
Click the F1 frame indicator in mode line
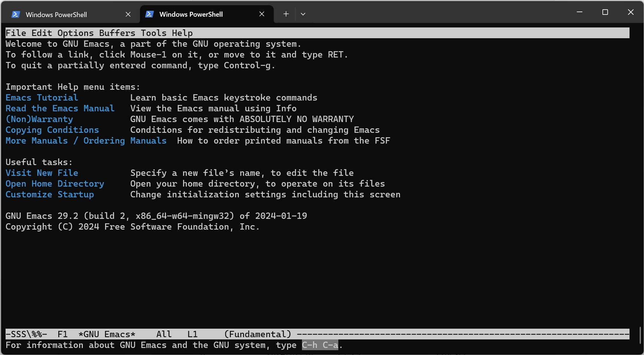point(63,334)
